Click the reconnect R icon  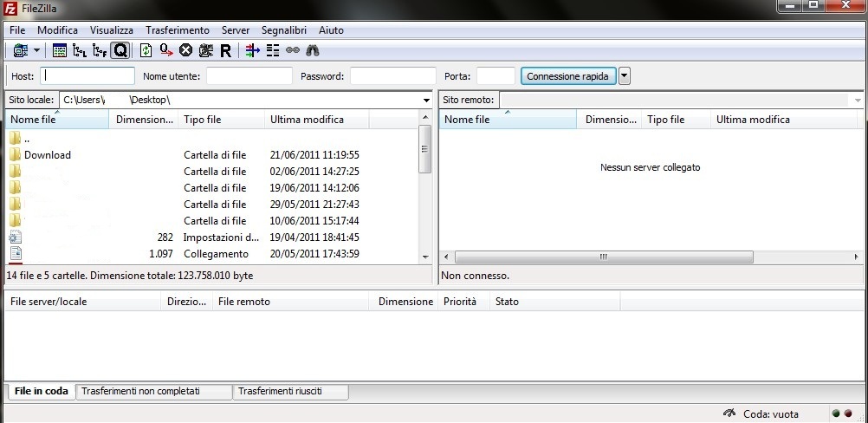click(x=225, y=51)
